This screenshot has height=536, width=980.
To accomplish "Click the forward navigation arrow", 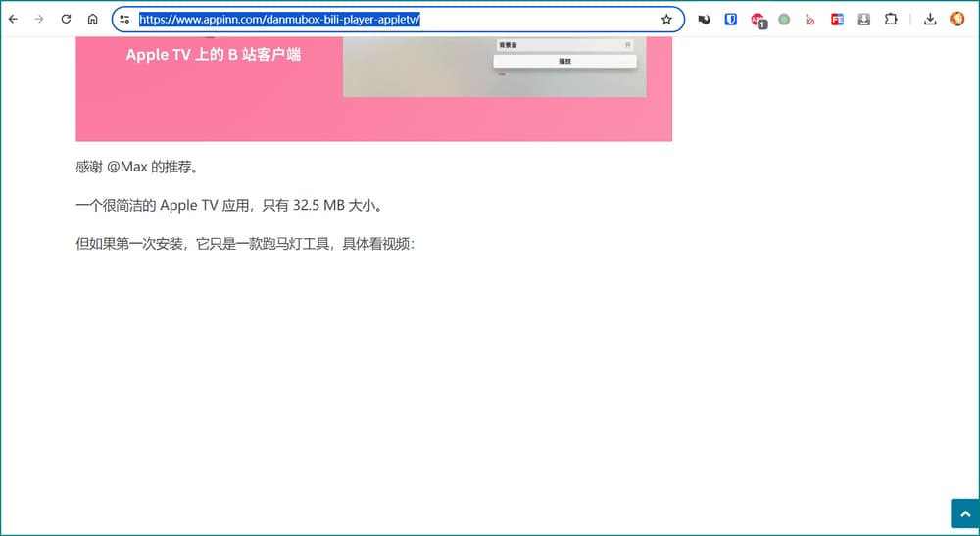I will click(x=39, y=19).
